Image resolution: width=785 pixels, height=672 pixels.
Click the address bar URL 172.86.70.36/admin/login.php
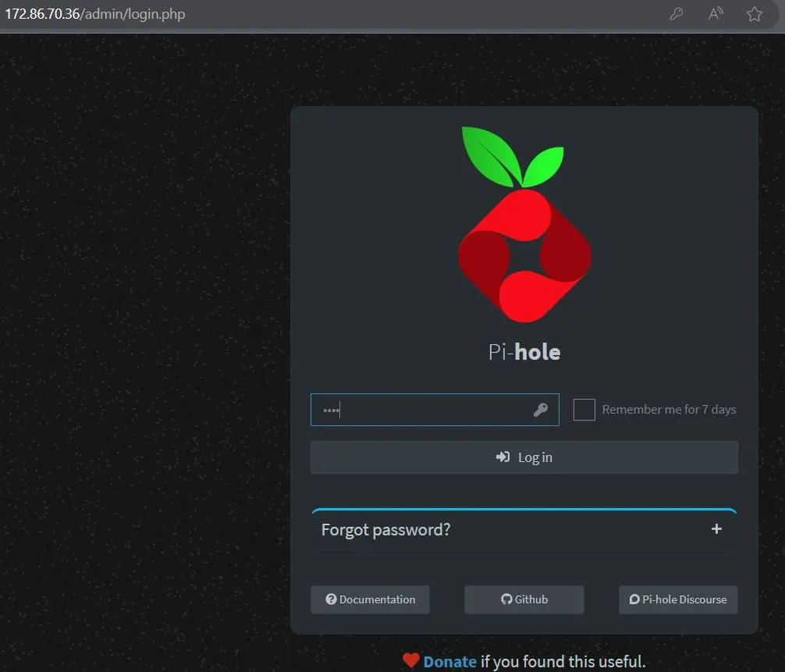95,14
